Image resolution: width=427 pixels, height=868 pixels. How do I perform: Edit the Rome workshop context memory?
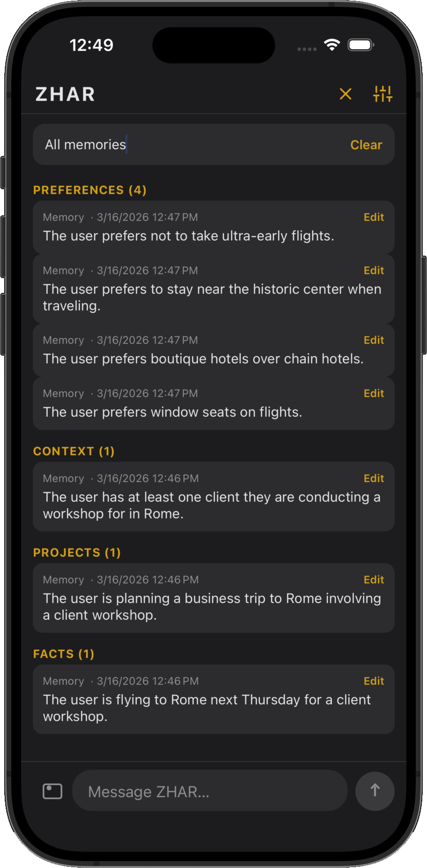pyautogui.click(x=374, y=478)
